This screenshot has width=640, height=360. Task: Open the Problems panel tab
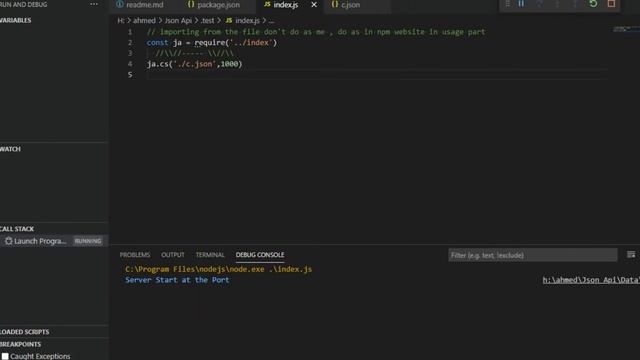[x=135, y=255]
